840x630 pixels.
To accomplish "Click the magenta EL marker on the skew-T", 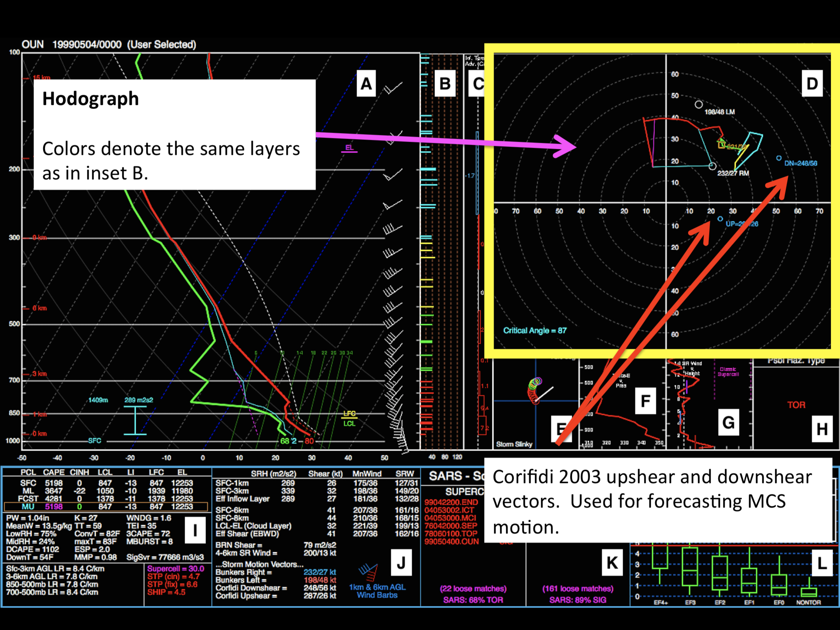I will [x=349, y=148].
